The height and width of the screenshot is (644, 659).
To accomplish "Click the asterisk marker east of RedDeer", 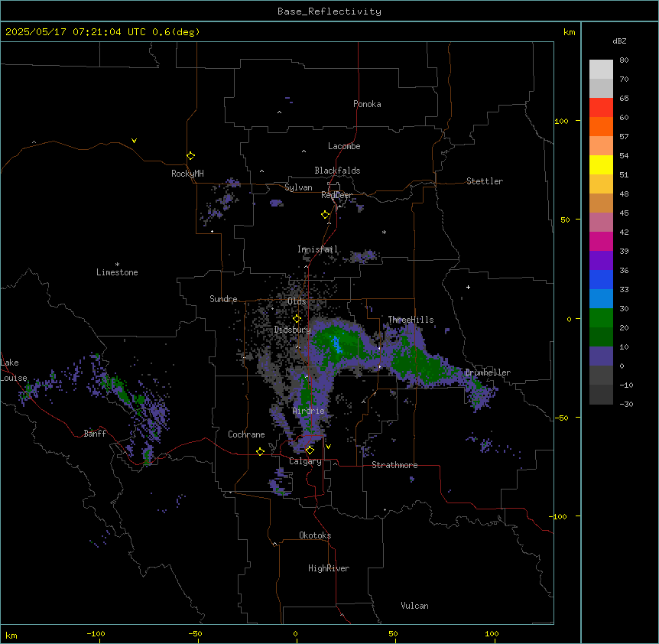I will (x=384, y=232).
